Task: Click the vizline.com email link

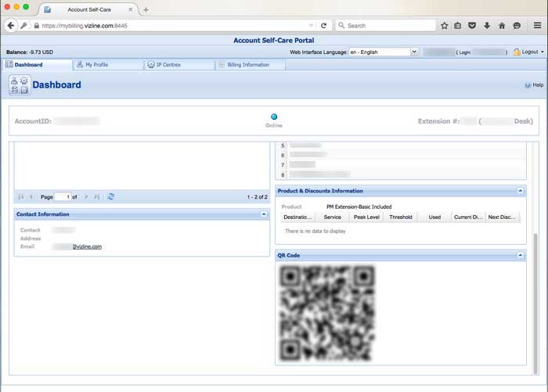Action: tap(87, 246)
